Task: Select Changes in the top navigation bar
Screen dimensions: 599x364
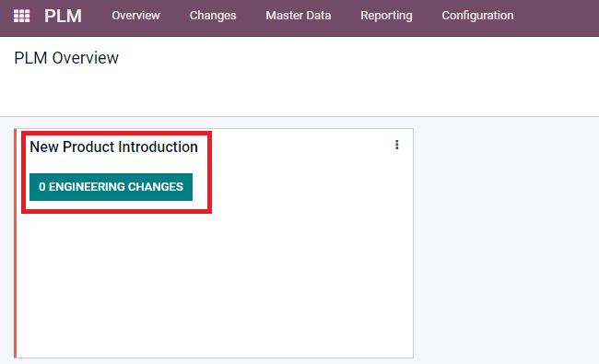Action: click(213, 16)
